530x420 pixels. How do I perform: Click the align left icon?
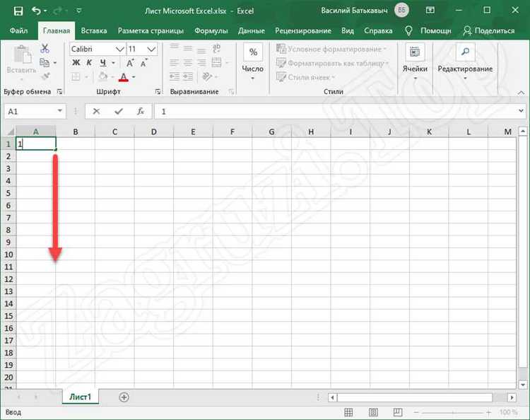pyautogui.click(x=175, y=62)
